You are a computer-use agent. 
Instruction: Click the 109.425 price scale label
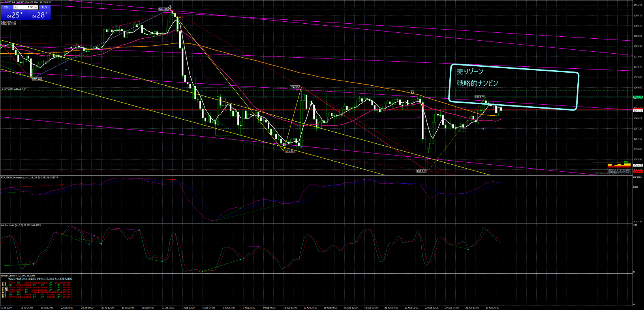click(637, 5)
